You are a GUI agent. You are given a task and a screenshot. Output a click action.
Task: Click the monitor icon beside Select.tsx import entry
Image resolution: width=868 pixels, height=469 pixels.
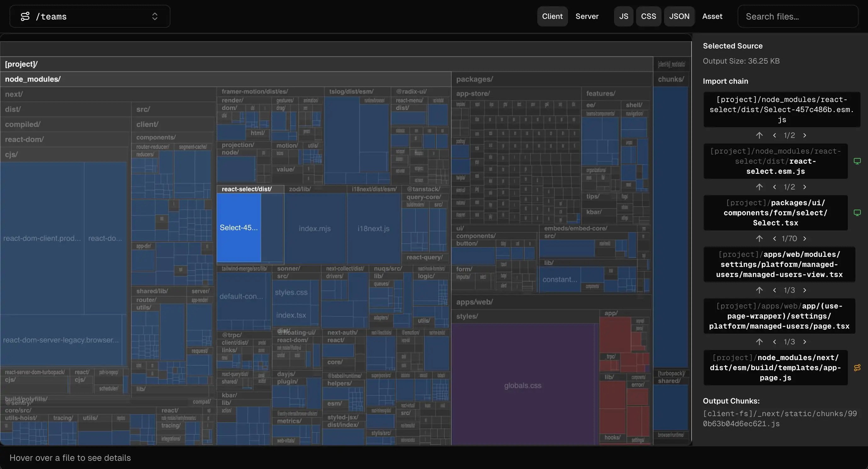coord(858,212)
